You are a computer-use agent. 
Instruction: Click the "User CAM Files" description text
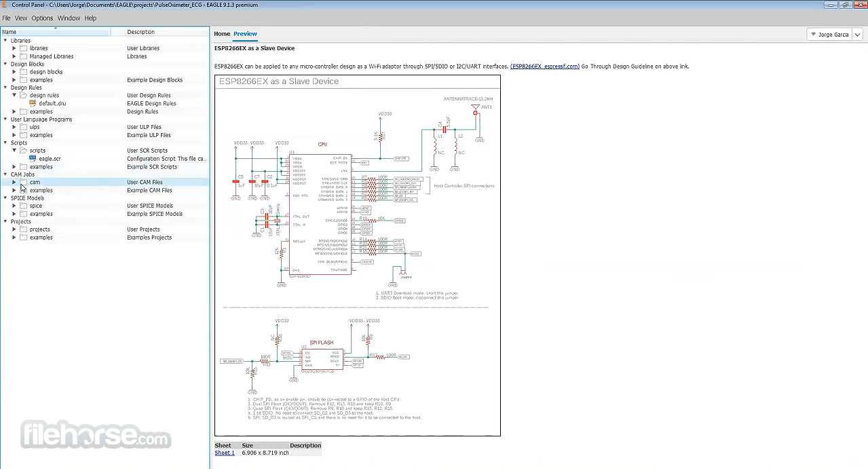tap(145, 183)
